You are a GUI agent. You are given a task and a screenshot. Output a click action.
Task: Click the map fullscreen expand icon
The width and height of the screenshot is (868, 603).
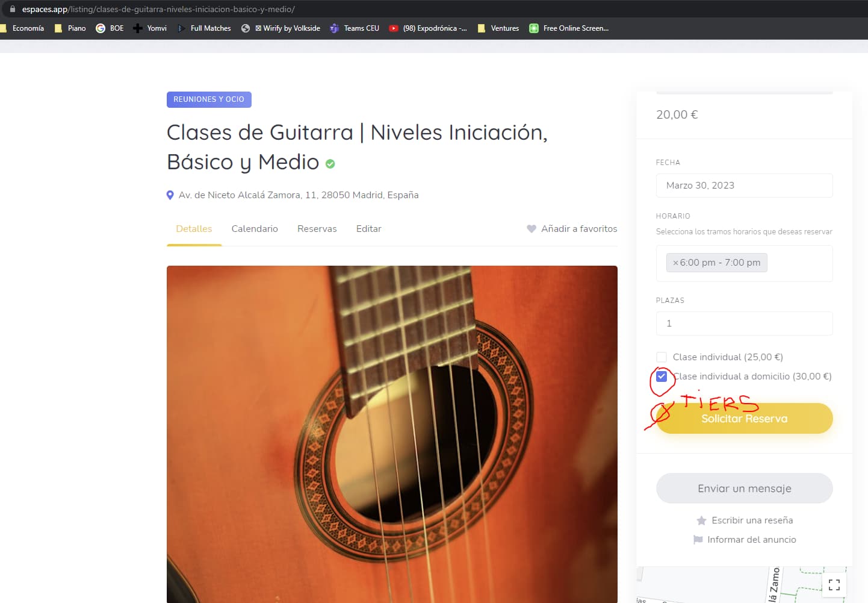[834, 584]
